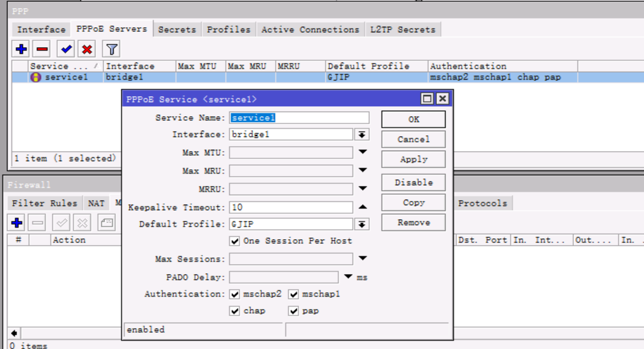This screenshot has width=644, height=349.
Task: Click the Max MRU input field
Action: click(x=291, y=171)
